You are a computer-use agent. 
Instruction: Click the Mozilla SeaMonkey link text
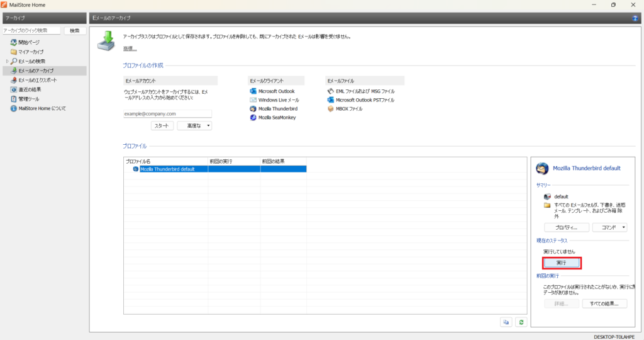(277, 118)
